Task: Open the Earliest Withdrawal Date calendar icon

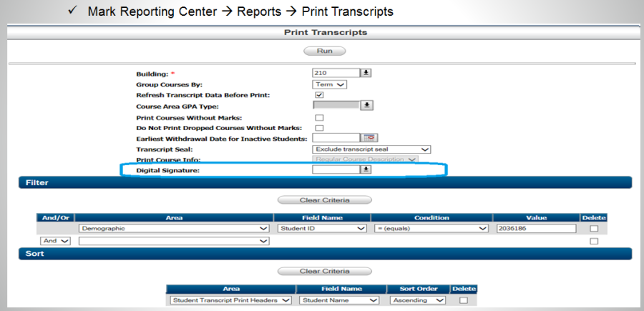Action: 371,137
